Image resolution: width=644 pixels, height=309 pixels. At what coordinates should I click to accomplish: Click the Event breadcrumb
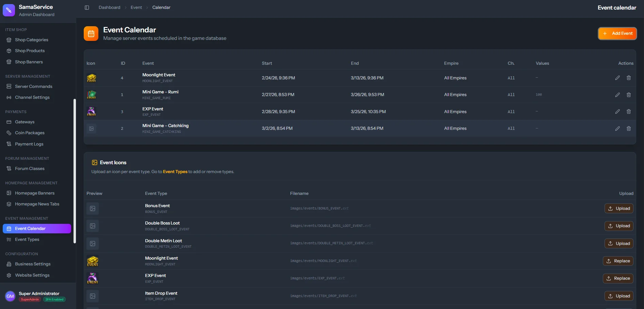point(136,7)
